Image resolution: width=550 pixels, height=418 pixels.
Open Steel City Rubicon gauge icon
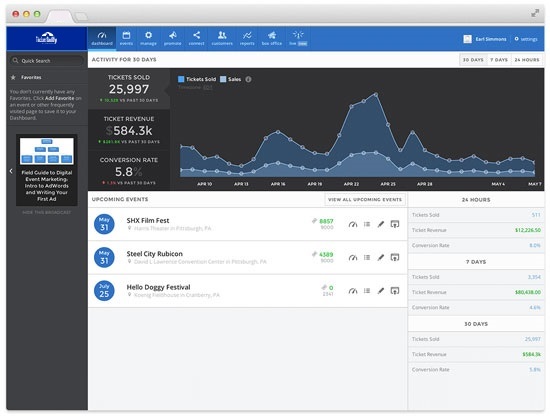click(353, 257)
